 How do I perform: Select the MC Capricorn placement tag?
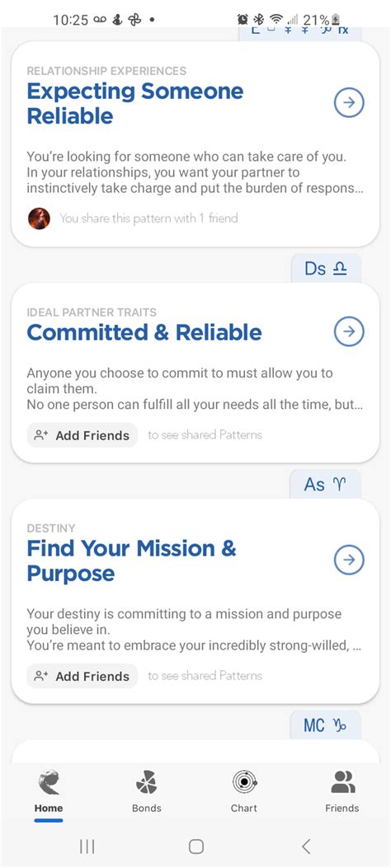click(x=326, y=725)
